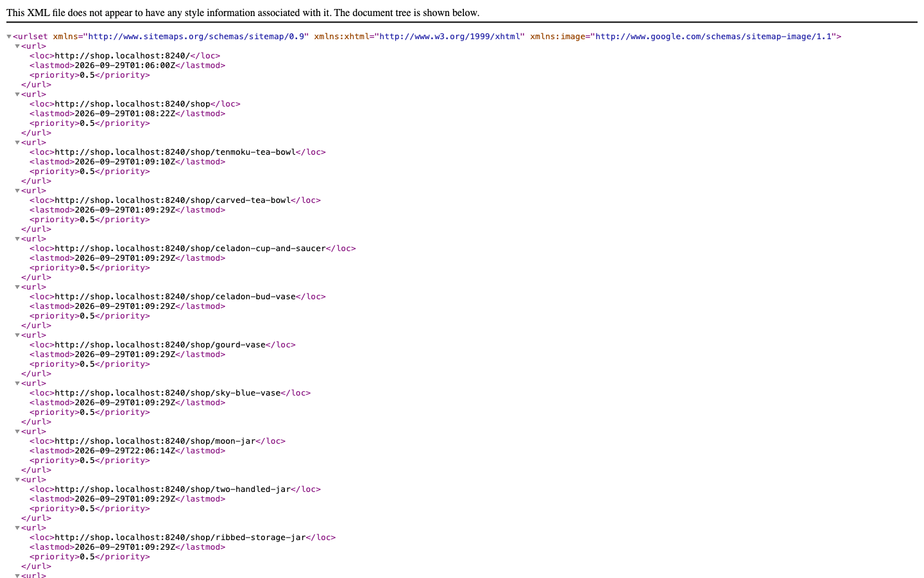Collapse the url entry for celadon-bud-vase
This screenshot has height=578, width=924.
pyautogui.click(x=17, y=287)
